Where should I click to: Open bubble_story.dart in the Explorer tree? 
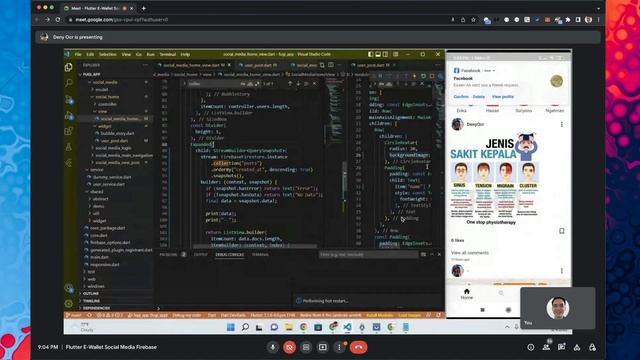coord(116,133)
